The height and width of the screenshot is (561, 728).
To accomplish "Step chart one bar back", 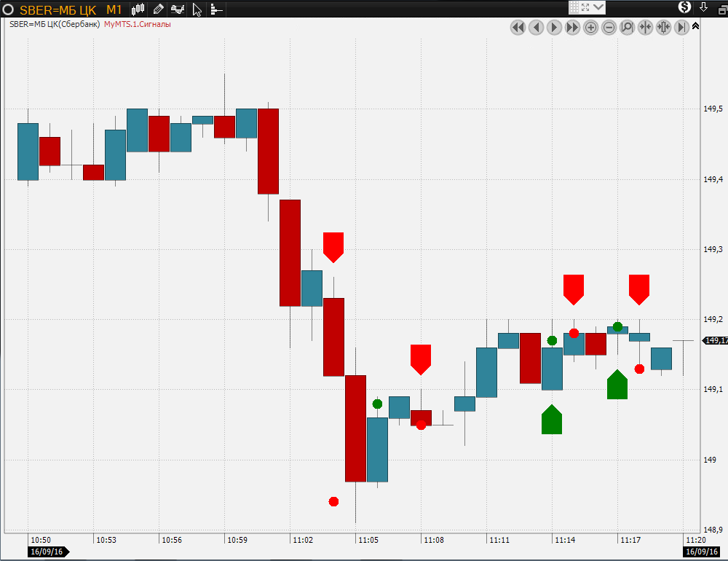I will pyautogui.click(x=536, y=28).
